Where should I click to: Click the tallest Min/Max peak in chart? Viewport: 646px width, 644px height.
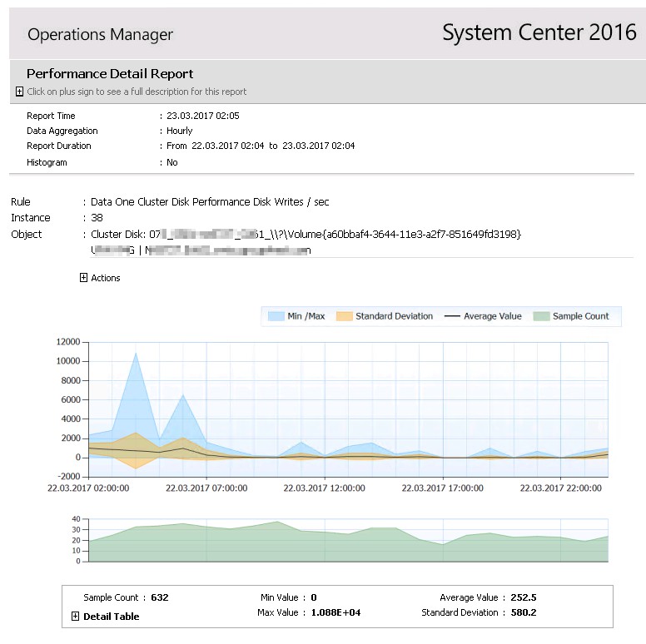(136, 354)
